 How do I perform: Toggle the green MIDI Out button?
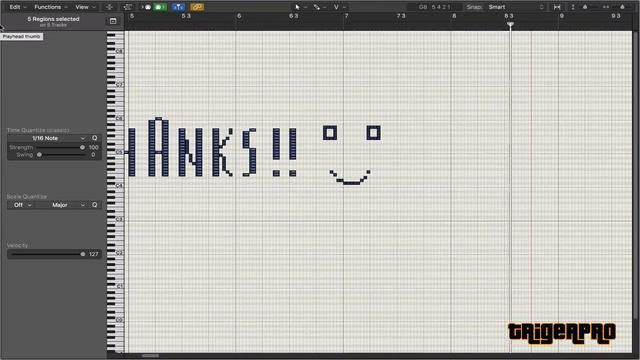pyautogui.click(x=160, y=7)
